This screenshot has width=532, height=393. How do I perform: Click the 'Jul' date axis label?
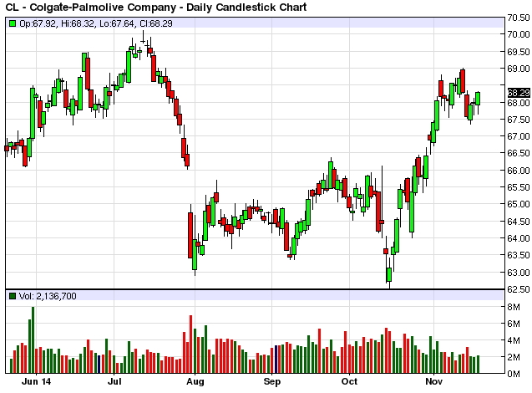pyautogui.click(x=114, y=381)
